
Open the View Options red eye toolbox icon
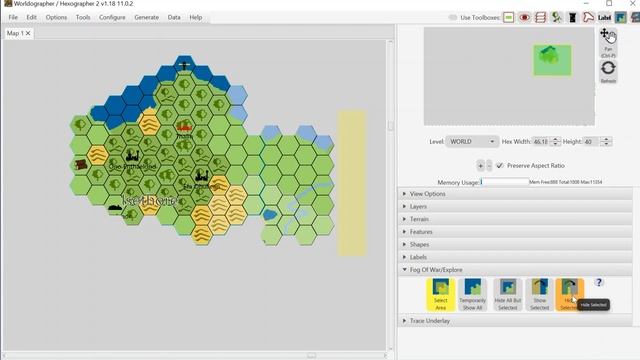pyautogui.click(x=524, y=18)
